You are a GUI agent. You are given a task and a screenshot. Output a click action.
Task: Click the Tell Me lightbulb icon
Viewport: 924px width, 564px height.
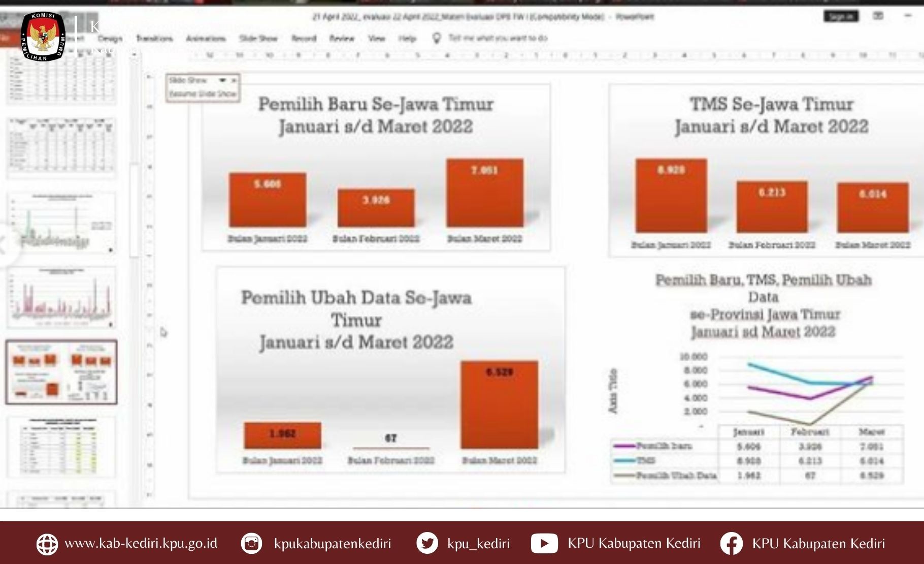[x=436, y=38]
